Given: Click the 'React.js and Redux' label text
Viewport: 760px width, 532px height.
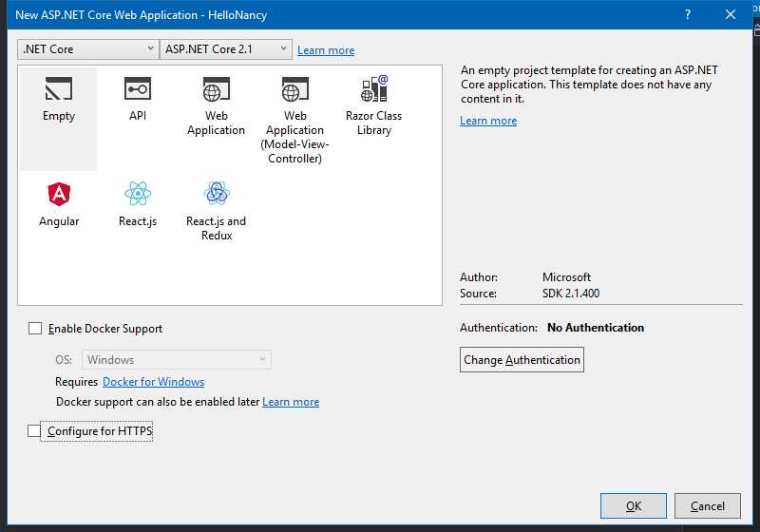Looking at the screenshot, I should click(217, 228).
